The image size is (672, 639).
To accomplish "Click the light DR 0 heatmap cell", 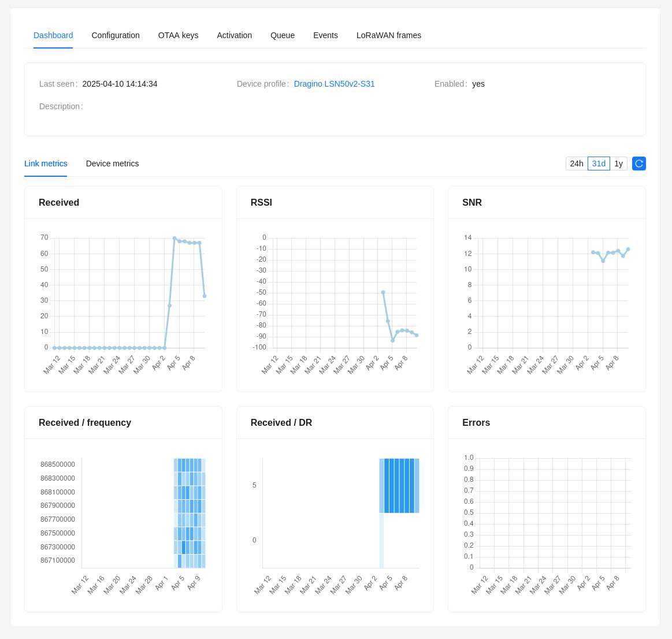I will click(x=381, y=540).
